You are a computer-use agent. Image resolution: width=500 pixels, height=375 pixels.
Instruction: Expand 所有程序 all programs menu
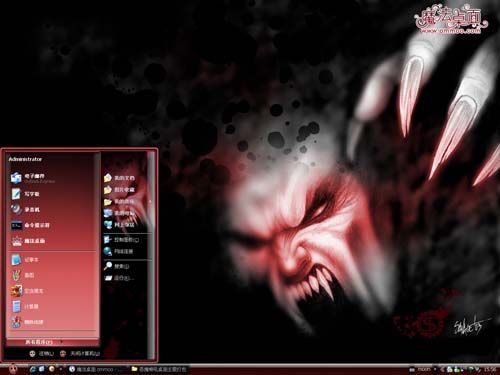tap(53, 342)
